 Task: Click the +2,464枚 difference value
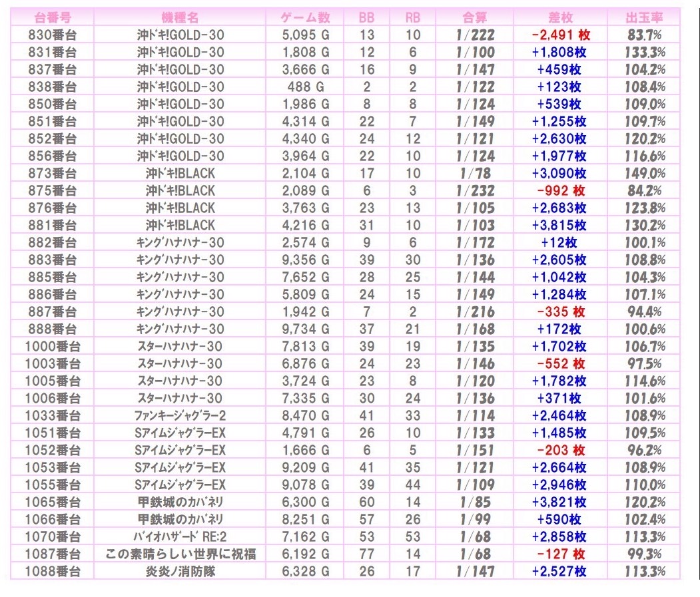click(559, 416)
